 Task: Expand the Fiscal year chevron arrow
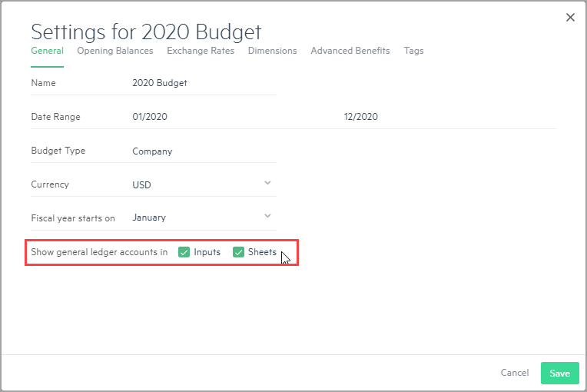click(x=267, y=216)
